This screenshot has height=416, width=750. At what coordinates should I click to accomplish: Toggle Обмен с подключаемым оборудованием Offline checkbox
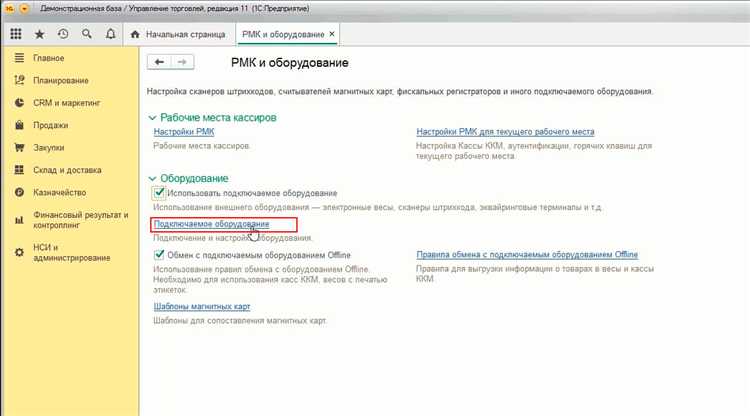(x=159, y=255)
